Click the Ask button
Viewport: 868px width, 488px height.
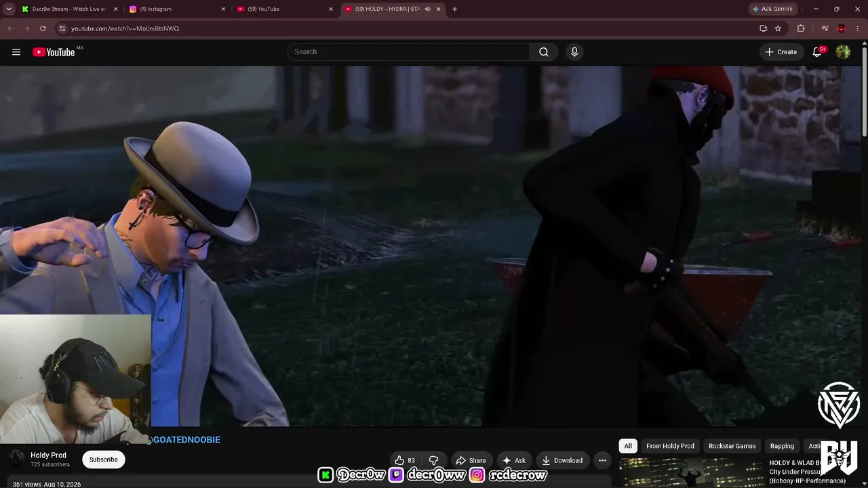pyautogui.click(x=514, y=460)
